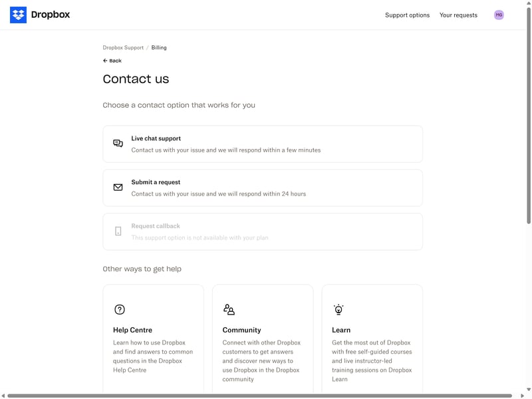Image resolution: width=532 pixels, height=399 pixels.
Task: Open Your requests in header
Action: 458,15
